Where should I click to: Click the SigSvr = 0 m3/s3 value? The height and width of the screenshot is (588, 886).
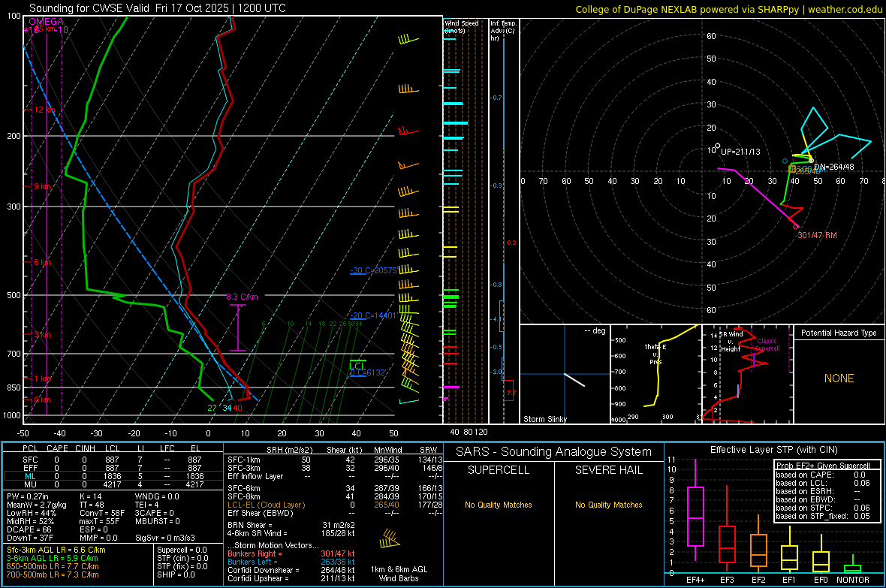[165, 538]
